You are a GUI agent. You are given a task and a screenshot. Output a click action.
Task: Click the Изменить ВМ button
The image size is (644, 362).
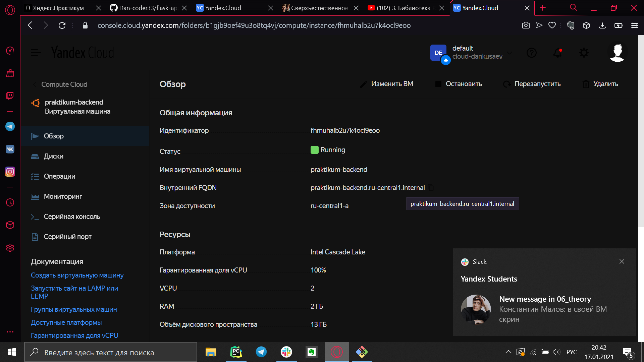pyautogui.click(x=386, y=84)
